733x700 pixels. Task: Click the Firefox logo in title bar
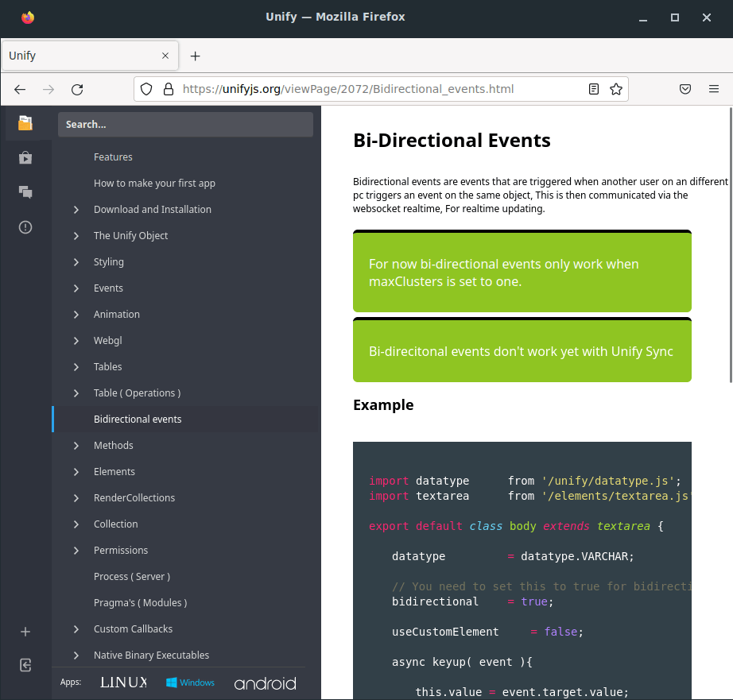[x=28, y=17]
